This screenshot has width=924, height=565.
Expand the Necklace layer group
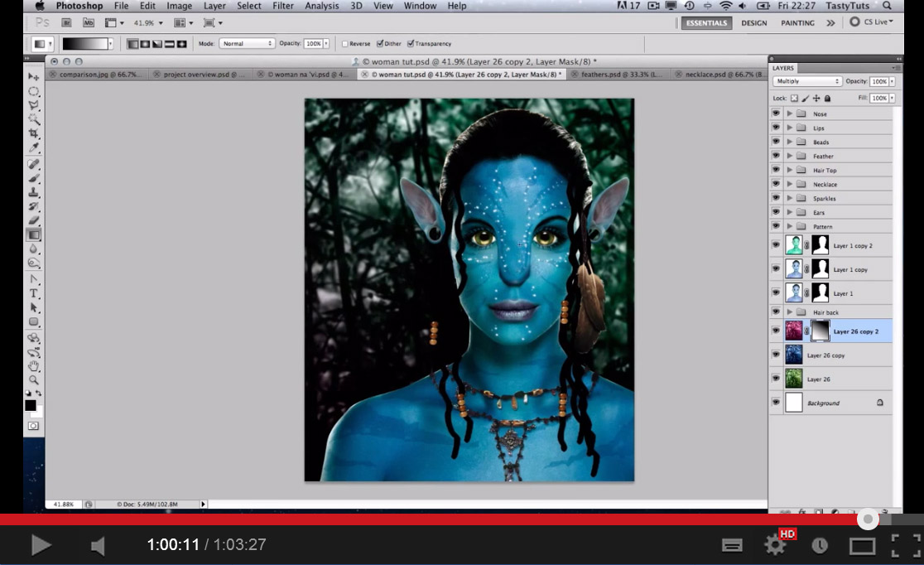click(790, 184)
